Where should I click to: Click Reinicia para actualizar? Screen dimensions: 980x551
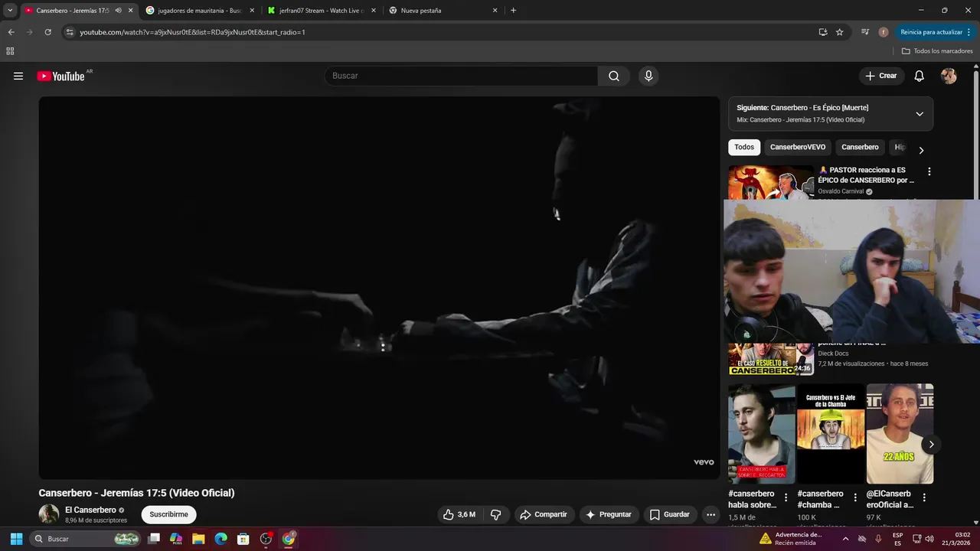coord(936,32)
